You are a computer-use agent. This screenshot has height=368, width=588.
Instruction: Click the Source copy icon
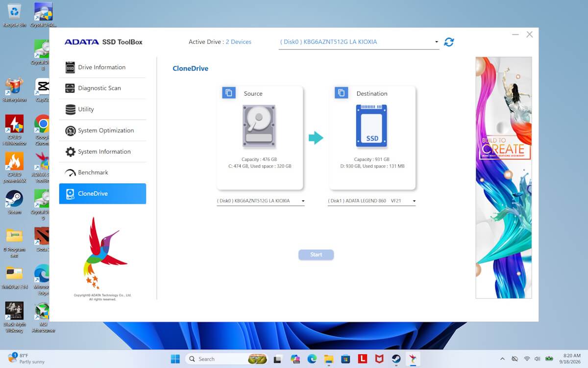point(229,92)
